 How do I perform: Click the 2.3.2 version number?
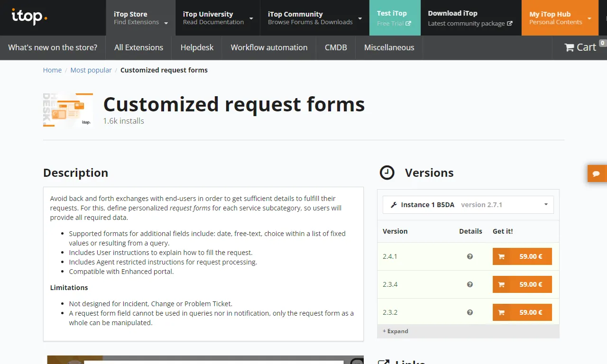(x=390, y=312)
